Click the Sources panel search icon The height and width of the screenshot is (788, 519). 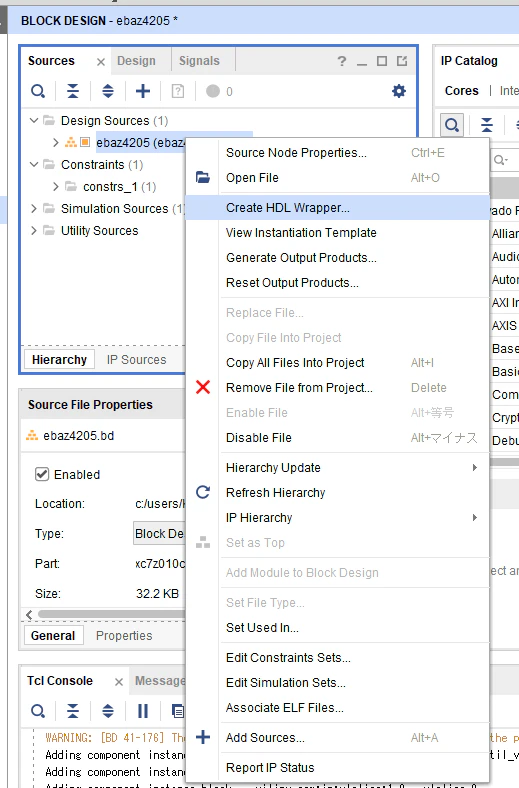click(x=38, y=91)
